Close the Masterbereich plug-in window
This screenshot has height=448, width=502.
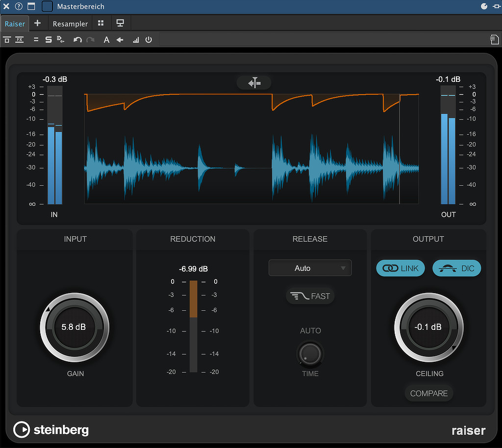(x=6, y=6)
